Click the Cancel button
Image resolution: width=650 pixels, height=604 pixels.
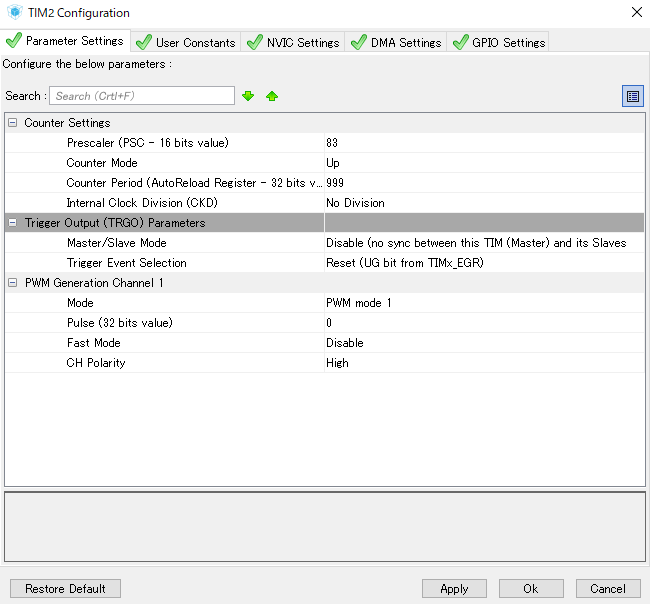click(x=608, y=589)
